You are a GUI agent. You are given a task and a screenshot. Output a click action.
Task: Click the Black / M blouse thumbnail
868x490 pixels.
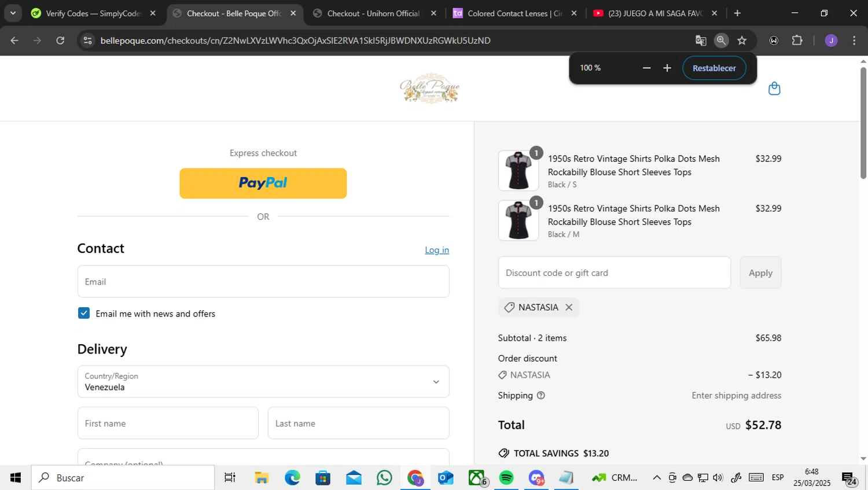[x=518, y=220]
